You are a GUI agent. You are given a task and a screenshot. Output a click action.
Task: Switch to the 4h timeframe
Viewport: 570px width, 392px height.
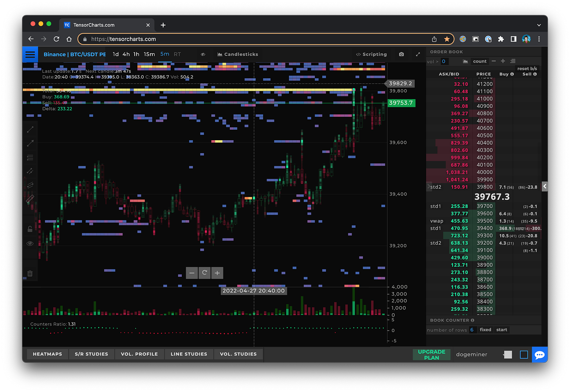(126, 54)
